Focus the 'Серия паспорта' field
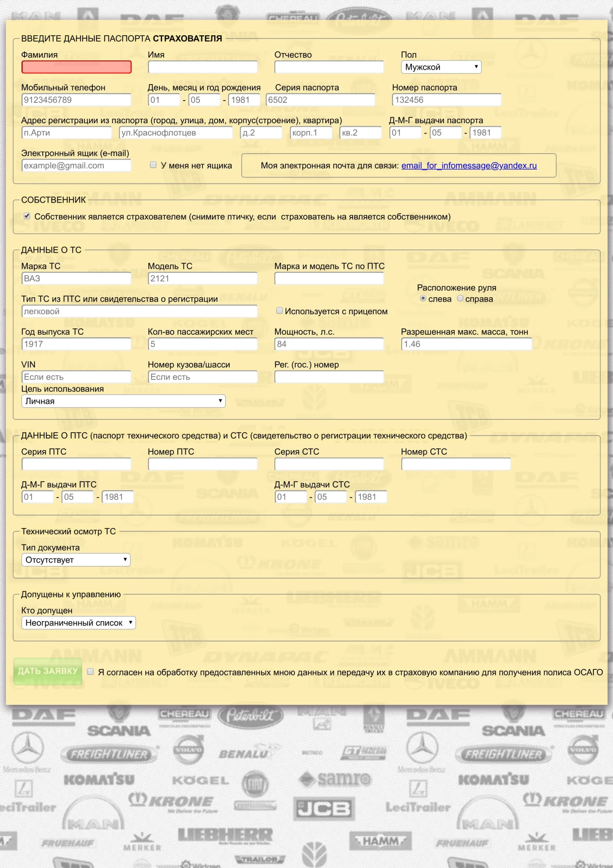Screen dimensions: 613x868 [x=320, y=100]
